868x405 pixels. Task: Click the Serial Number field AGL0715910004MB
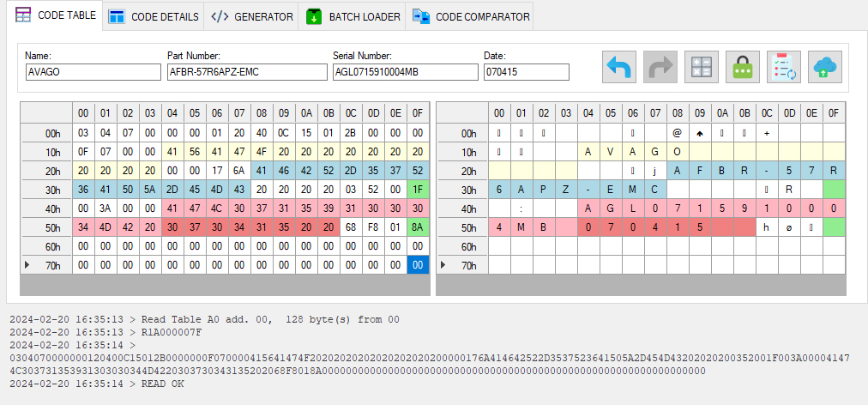405,72
